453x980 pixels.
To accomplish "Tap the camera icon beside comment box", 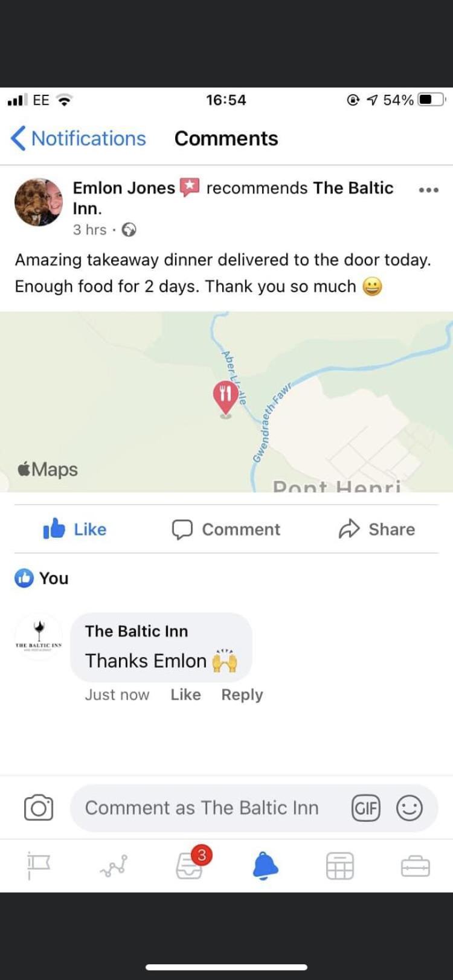I will pos(39,807).
